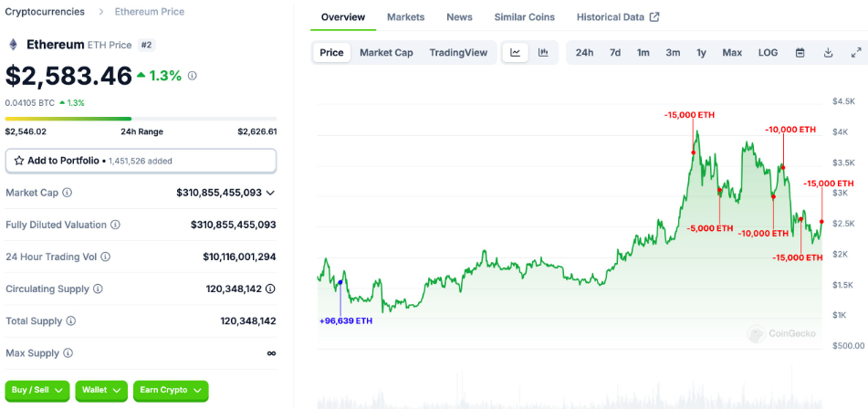Click the Total Supply 120,348,142 value

point(248,321)
